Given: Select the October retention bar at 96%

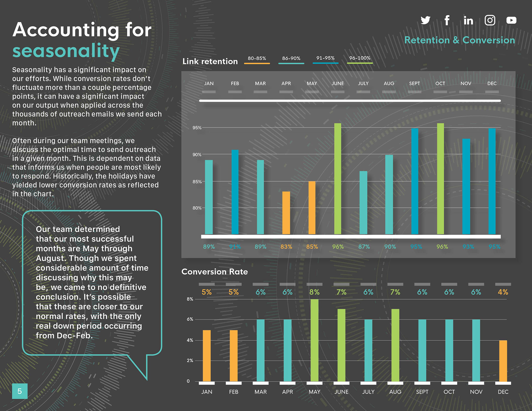Looking at the screenshot, I should 441,179.
